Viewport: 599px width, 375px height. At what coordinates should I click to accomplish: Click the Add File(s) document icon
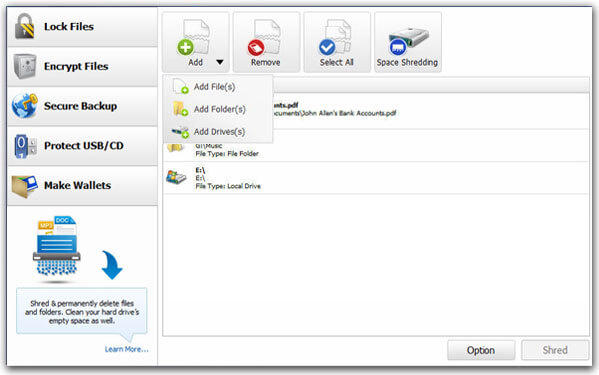pyautogui.click(x=180, y=86)
